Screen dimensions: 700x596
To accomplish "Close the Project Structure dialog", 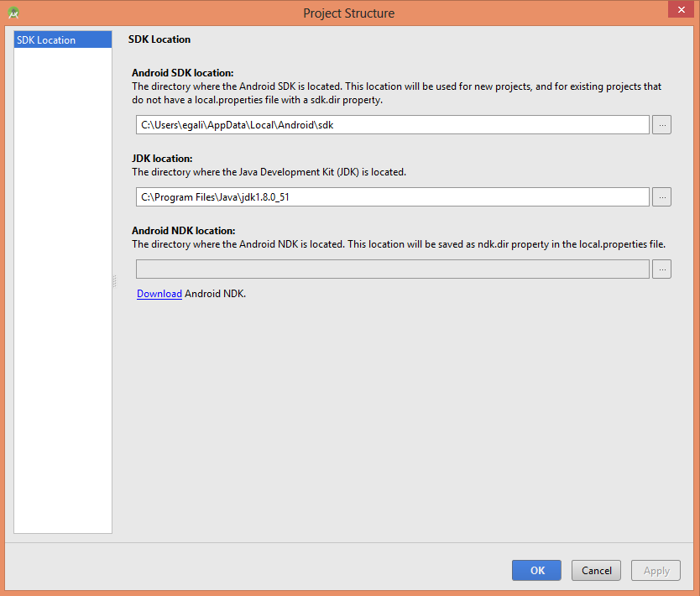I will coord(681,9).
